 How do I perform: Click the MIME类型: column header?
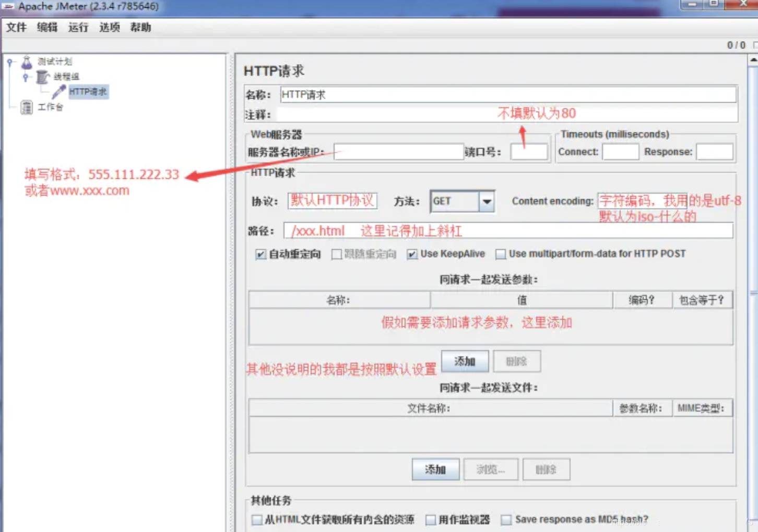(x=702, y=408)
